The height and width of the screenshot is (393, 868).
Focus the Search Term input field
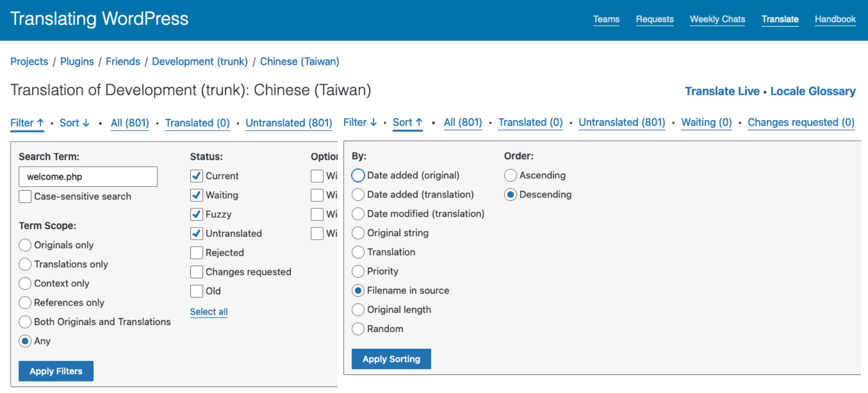coord(88,177)
